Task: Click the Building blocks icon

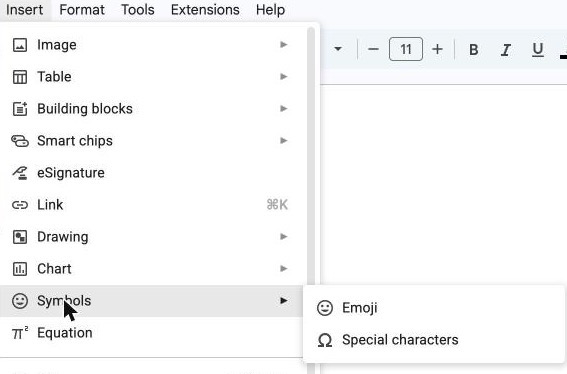Action: 20,109
